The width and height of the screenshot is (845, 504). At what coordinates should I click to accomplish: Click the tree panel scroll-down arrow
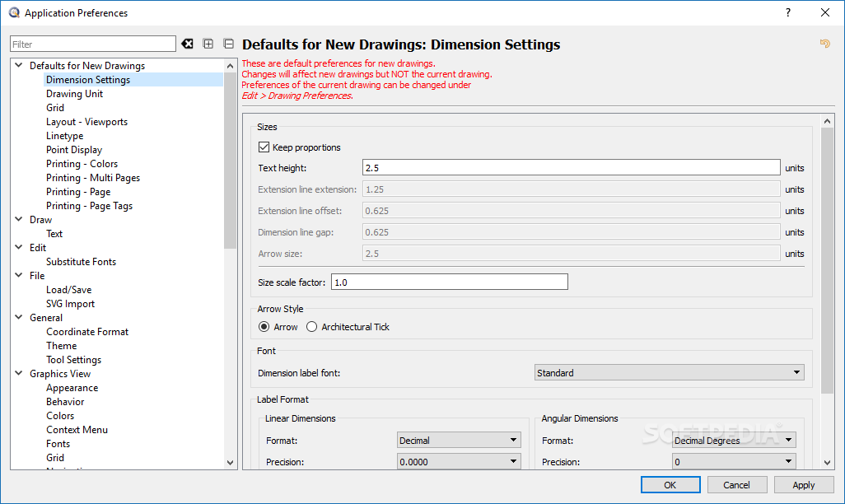[x=230, y=463]
